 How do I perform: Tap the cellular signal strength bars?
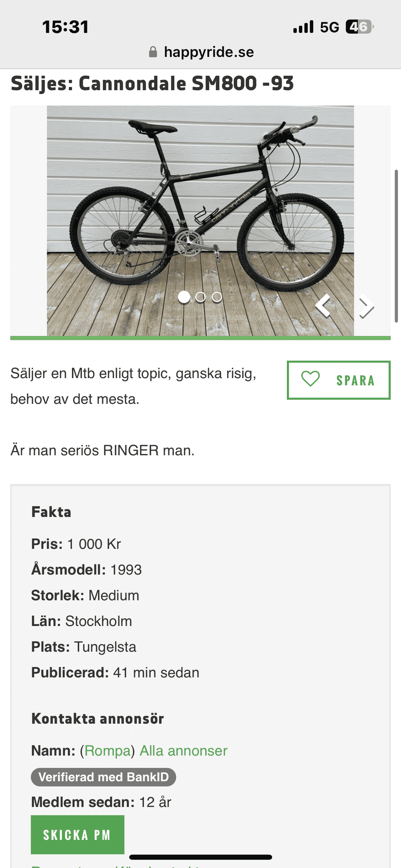303,27
